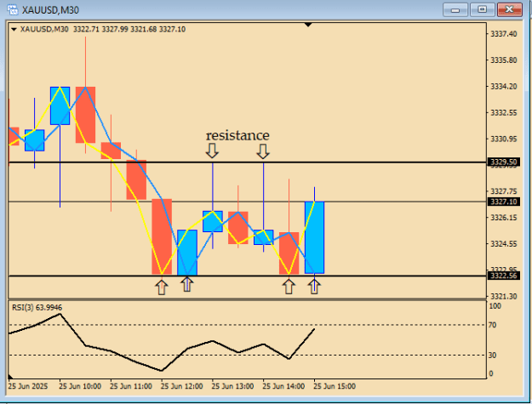
Task: Click the 25 Jun 12:00 time label
Action: coord(181,386)
